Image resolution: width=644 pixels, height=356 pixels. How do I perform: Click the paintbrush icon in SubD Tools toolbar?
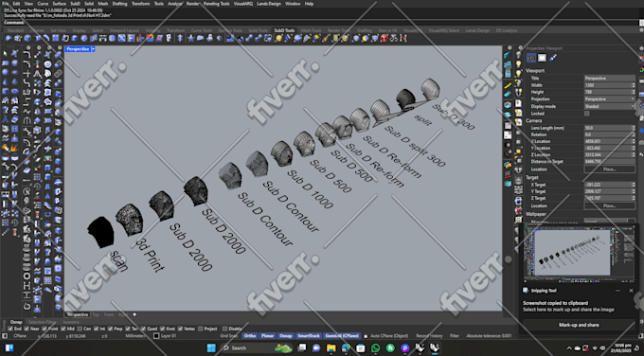326,38
